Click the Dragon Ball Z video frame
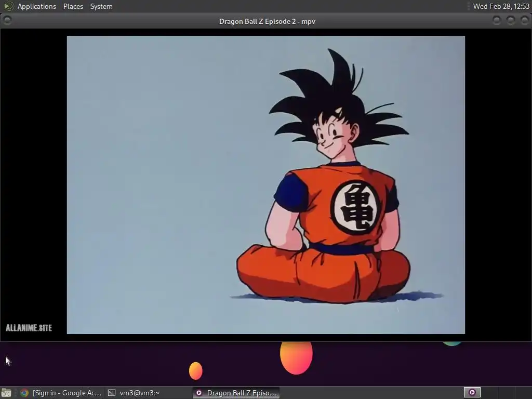Viewport: 532px width, 399px height. 265,185
